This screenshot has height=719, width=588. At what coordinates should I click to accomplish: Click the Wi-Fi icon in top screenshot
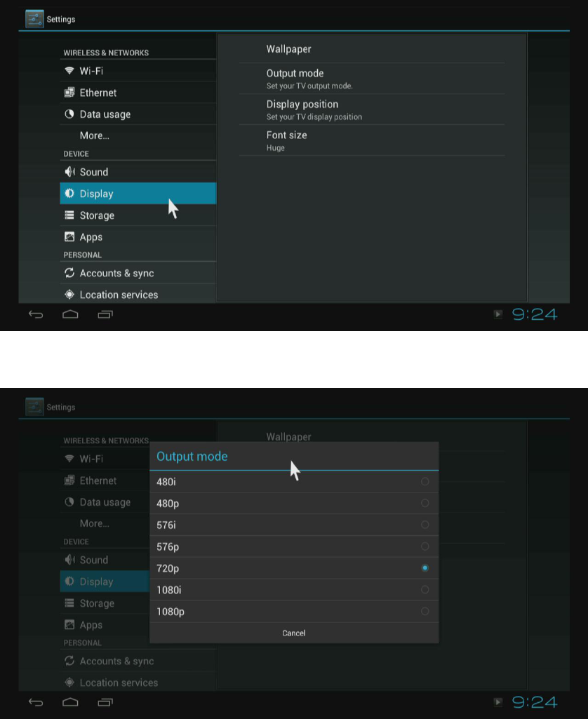point(69,71)
